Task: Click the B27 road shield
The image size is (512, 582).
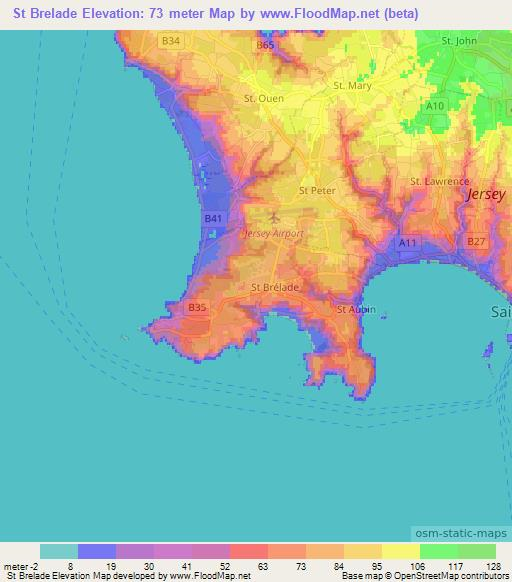Action: pyautogui.click(x=476, y=242)
